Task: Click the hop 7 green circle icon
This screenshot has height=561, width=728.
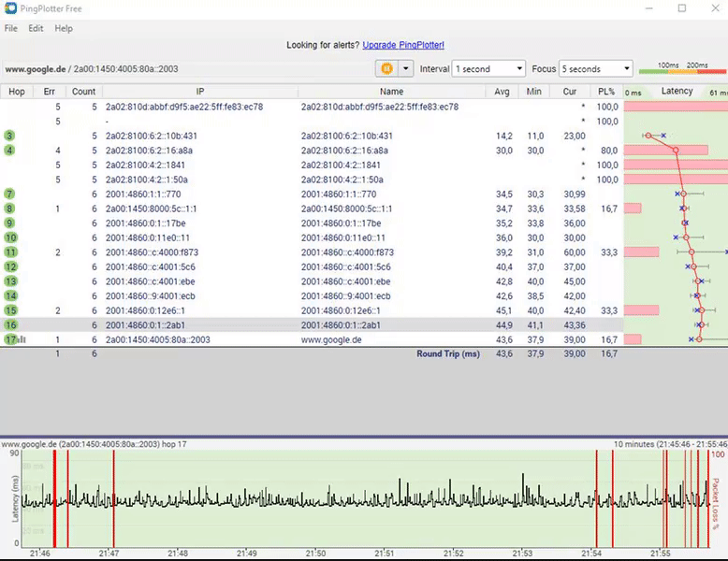Action: pos(10,194)
